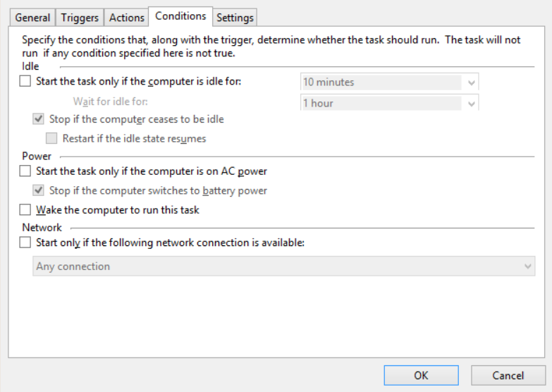
Task: Open the Triggers tab
Action: (80, 18)
